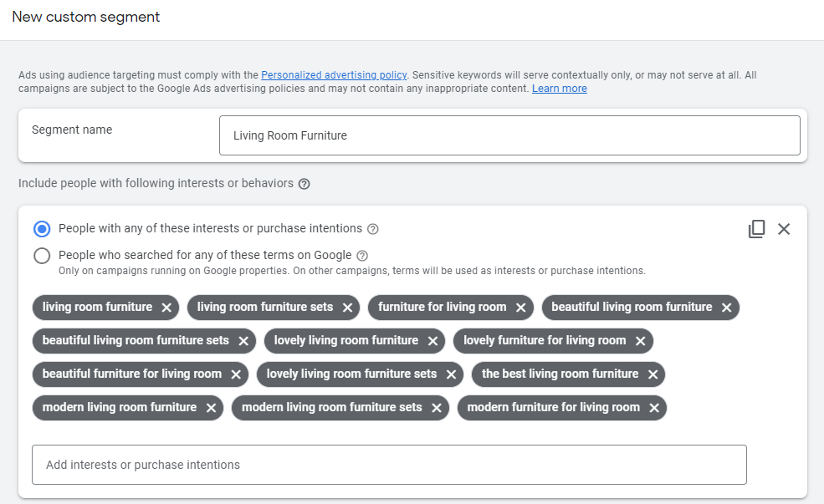Delete the 'furniture for living room' chip
Viewport: 824px width, 504px height.
coord(520,308)
